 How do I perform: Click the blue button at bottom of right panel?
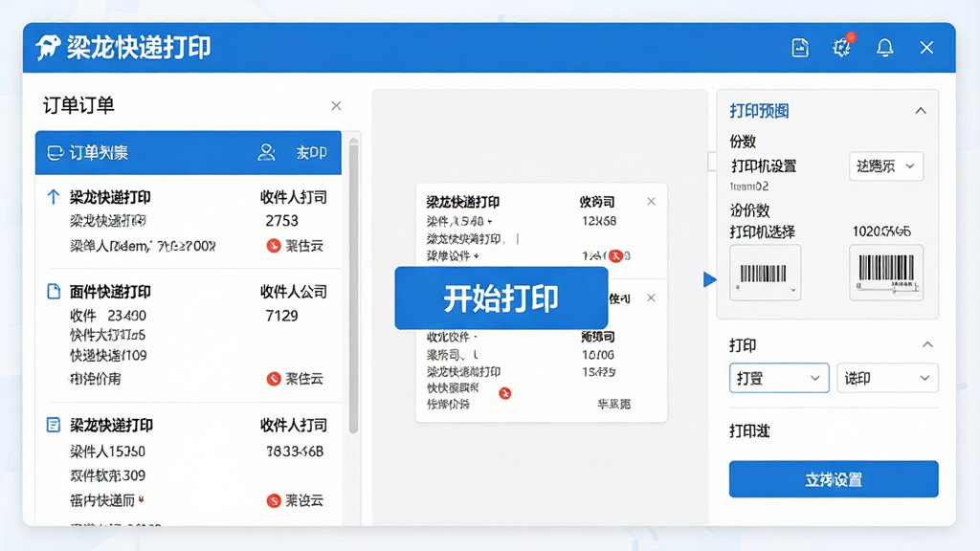(x=834, y=479)
